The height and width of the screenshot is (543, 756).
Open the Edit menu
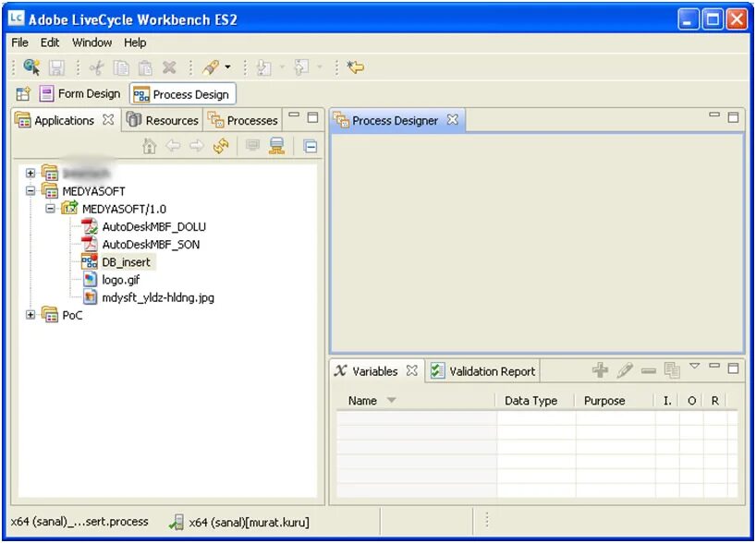click(x=50, y=42)
